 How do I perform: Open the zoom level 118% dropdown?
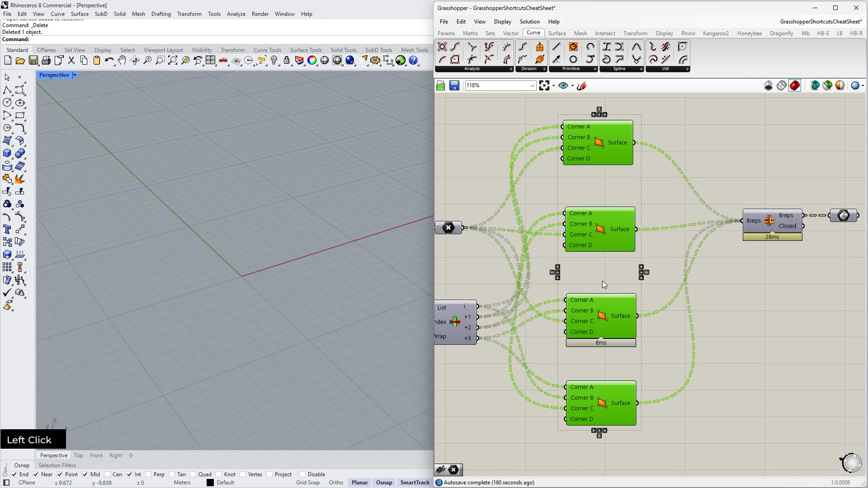pyautogui.click(x=532, y=86)
